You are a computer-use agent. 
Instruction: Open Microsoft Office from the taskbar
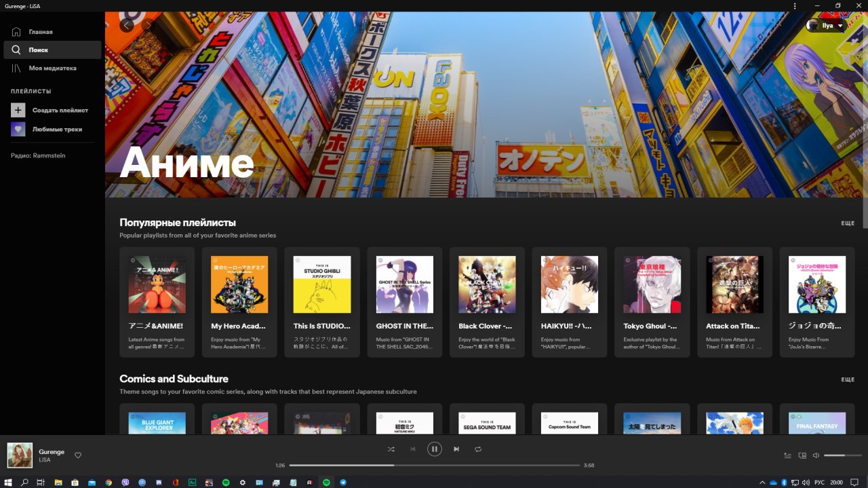click(176, 482)
